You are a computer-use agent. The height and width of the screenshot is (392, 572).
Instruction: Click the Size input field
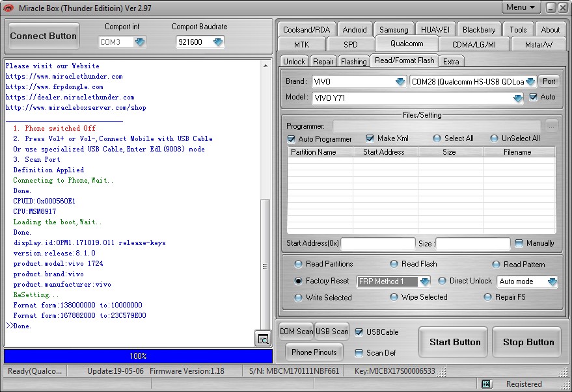[473, 243]
